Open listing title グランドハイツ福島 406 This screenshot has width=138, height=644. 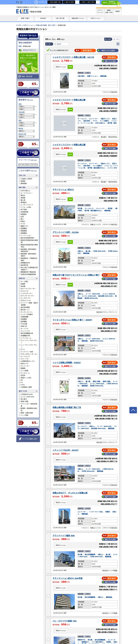click(x=63, y=535)
